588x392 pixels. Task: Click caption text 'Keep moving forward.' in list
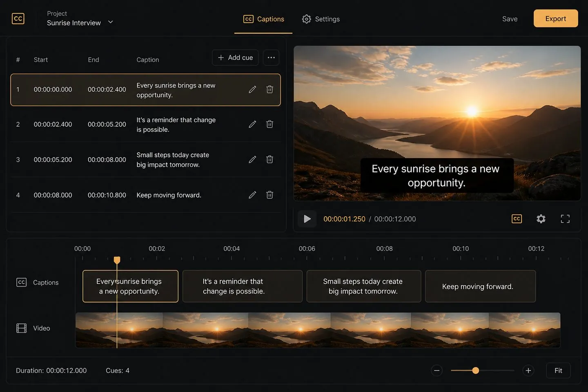169,195
